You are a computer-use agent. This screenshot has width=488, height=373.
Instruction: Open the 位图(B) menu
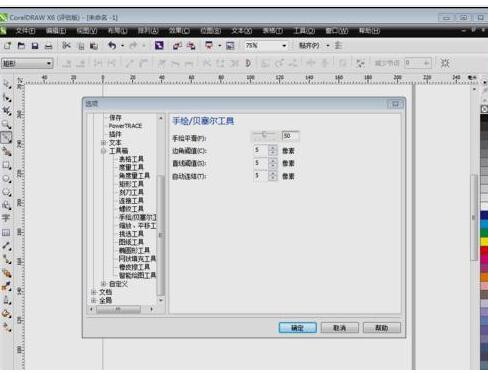210,31
